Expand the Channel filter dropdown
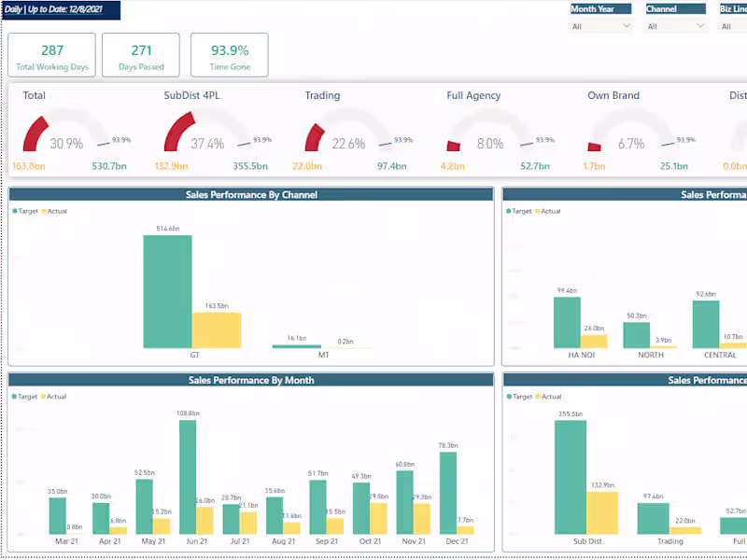Screen dimensions: 747x560 pyautogui.click(x=675, y=26)
